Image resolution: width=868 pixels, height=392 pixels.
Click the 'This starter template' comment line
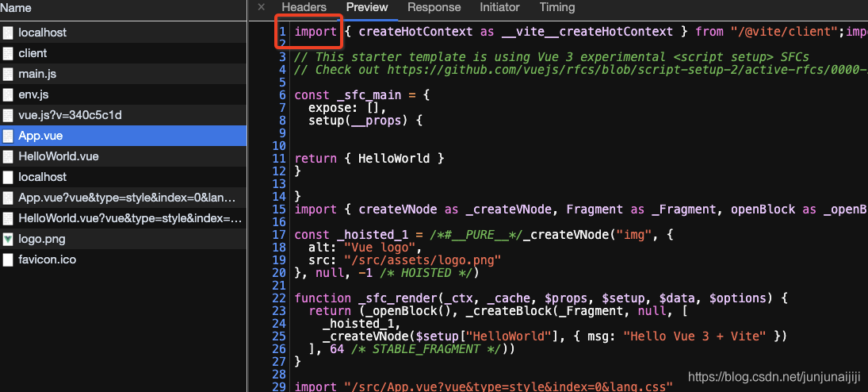(552, 57)
